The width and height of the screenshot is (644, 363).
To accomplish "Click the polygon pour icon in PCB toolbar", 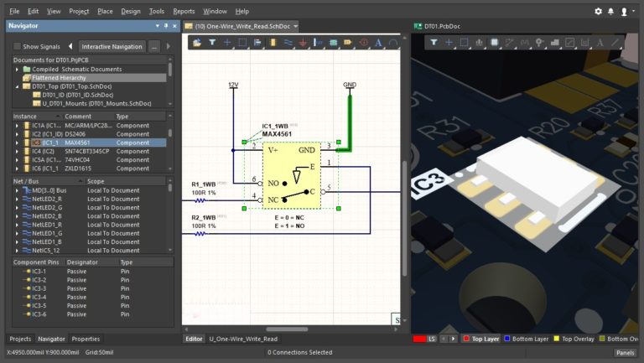I will coord(555,42).
